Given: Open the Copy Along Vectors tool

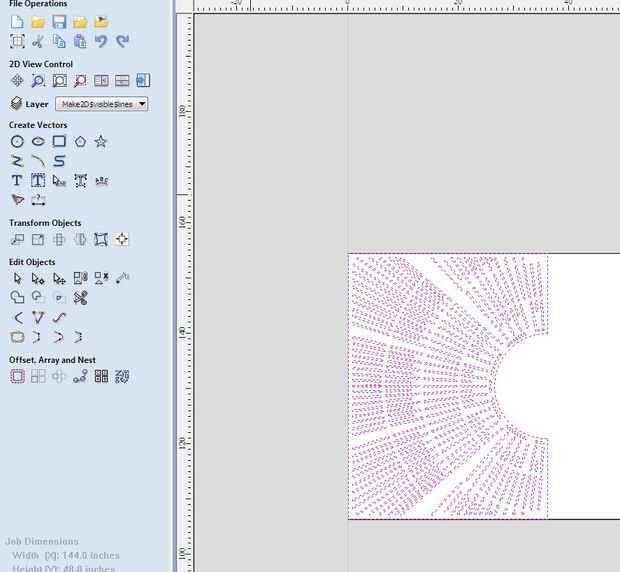Looking at the screenshot, I should click(x=80, y=376).
